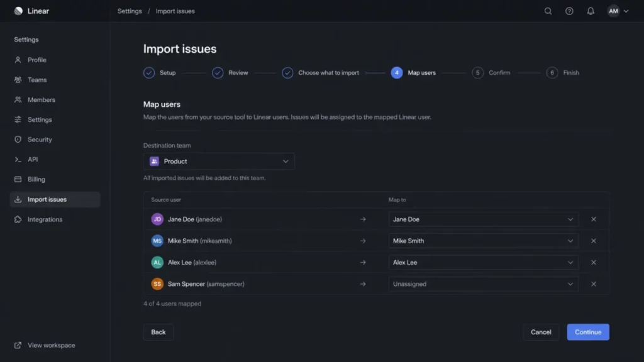644x362 pixels.
Task: Open Unassigned dropdown for Sam Spencer
Action: pyautogui.click(x=484, y=284)
